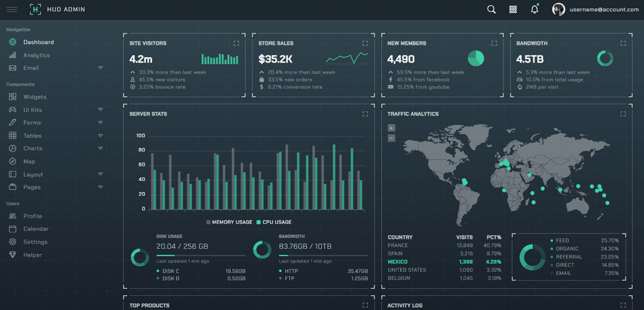
Task: Expand the Server Stats panel fullscreen
Action: pyautogui.click(x=365, y=114)
